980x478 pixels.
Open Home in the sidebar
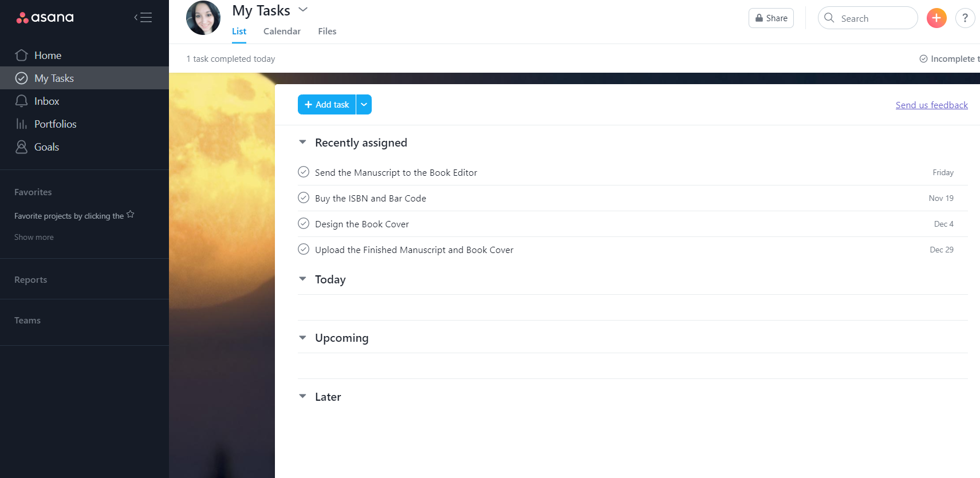84,55
